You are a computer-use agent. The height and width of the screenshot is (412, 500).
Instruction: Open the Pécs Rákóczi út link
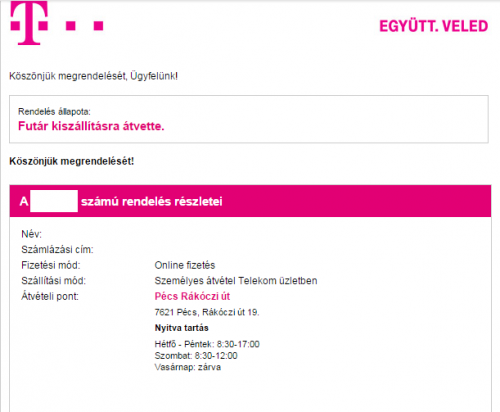tap(192, 296)
